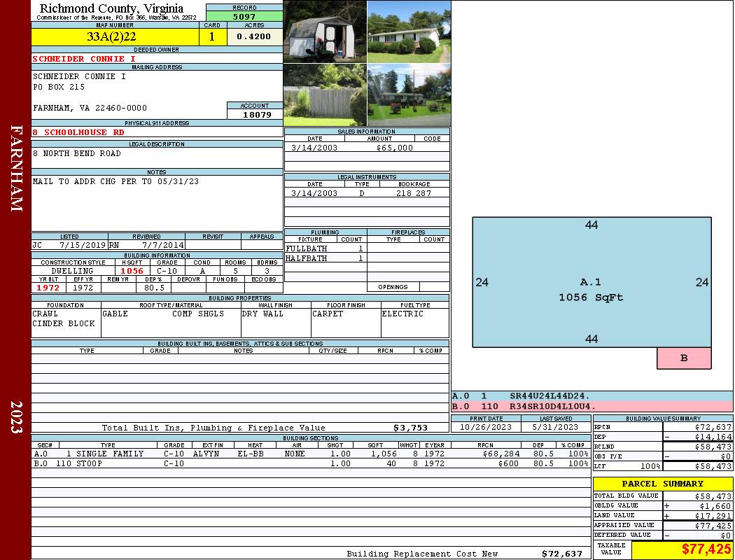View the bottom-right front lawn photo
735x560 pixels.
tap(409, 94)
